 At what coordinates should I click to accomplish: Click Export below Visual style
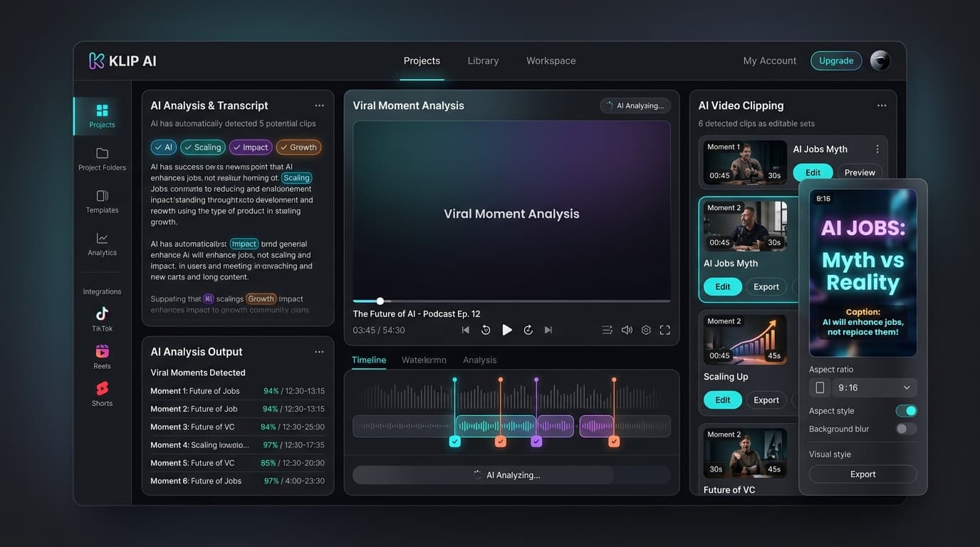[862, 474]
